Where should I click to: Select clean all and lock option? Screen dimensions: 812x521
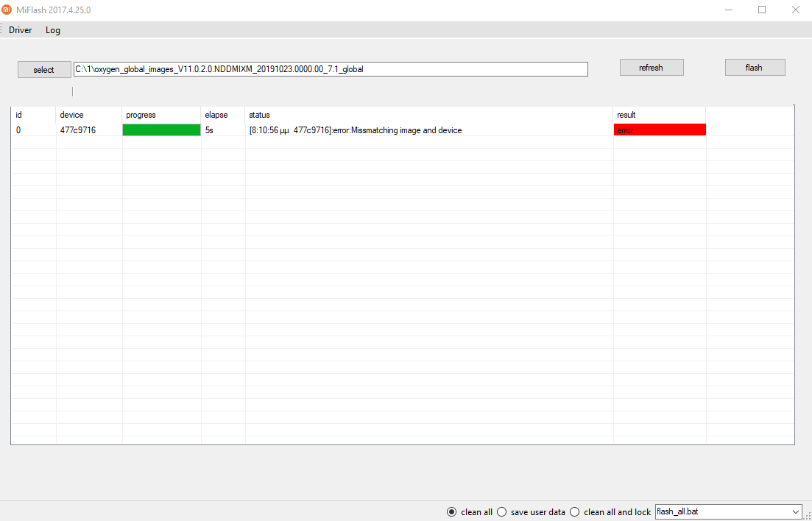pos(610,511)
